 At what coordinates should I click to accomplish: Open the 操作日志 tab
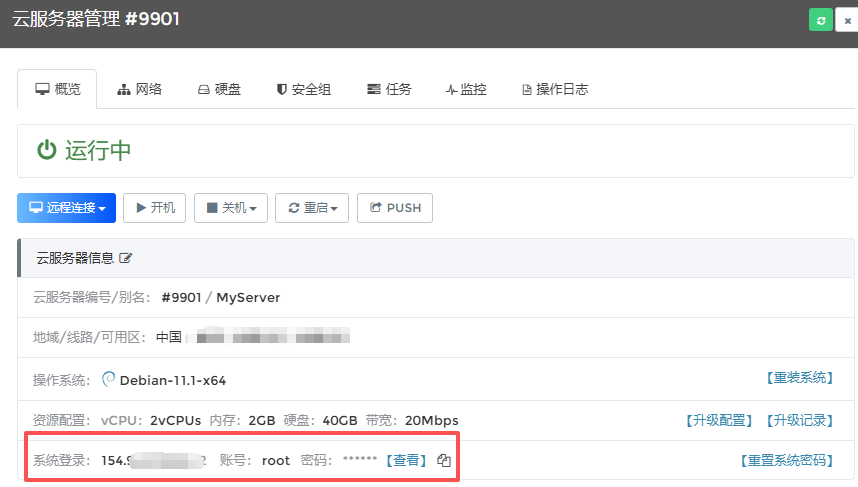click(x=555, y=89)
